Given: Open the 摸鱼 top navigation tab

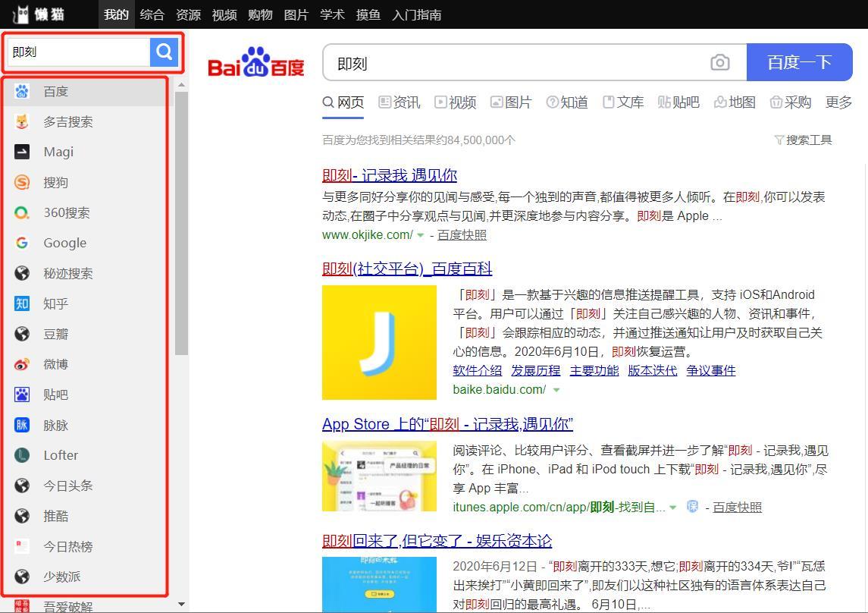Looking at the screenshot, I should click(x=368, y=14).
